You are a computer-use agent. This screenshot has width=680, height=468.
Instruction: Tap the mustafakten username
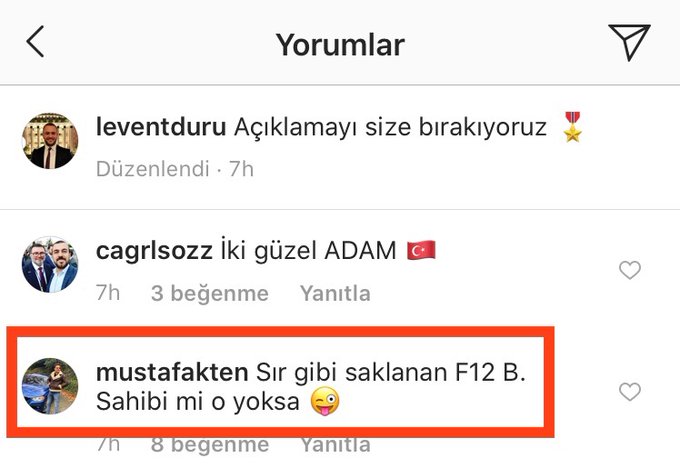(172, 372)
